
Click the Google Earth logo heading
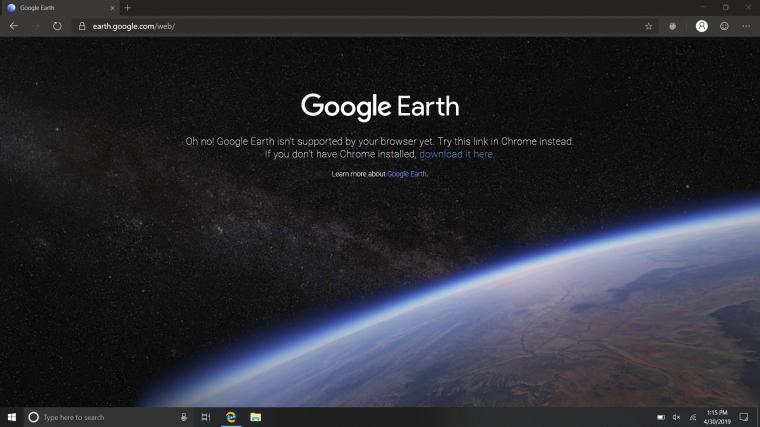380,107
